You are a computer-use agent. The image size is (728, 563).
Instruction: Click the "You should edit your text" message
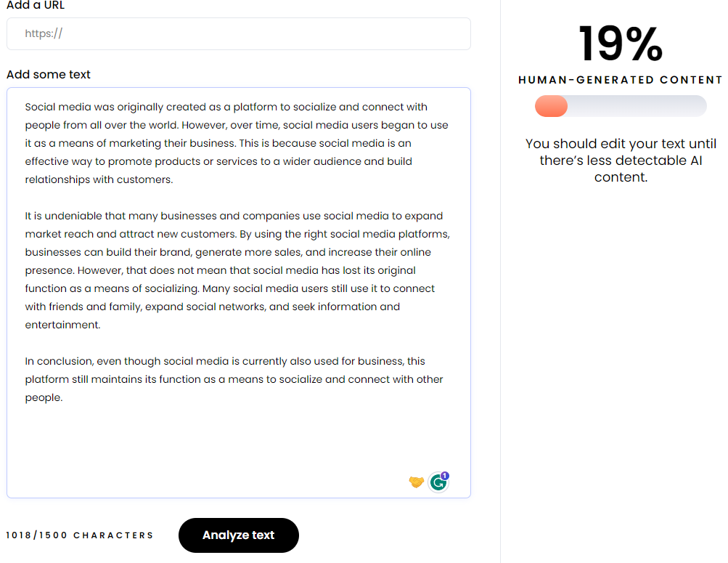(x=621, y=161)
